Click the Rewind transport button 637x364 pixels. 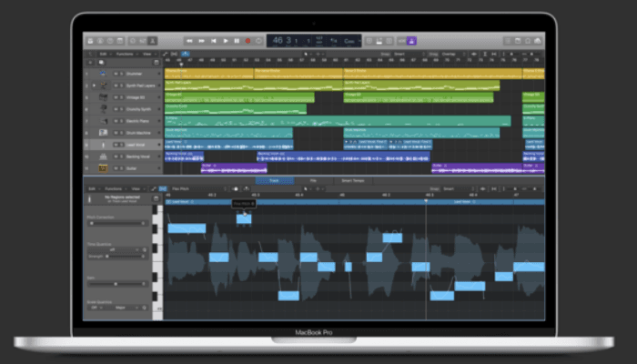click(x=190, y=41)
